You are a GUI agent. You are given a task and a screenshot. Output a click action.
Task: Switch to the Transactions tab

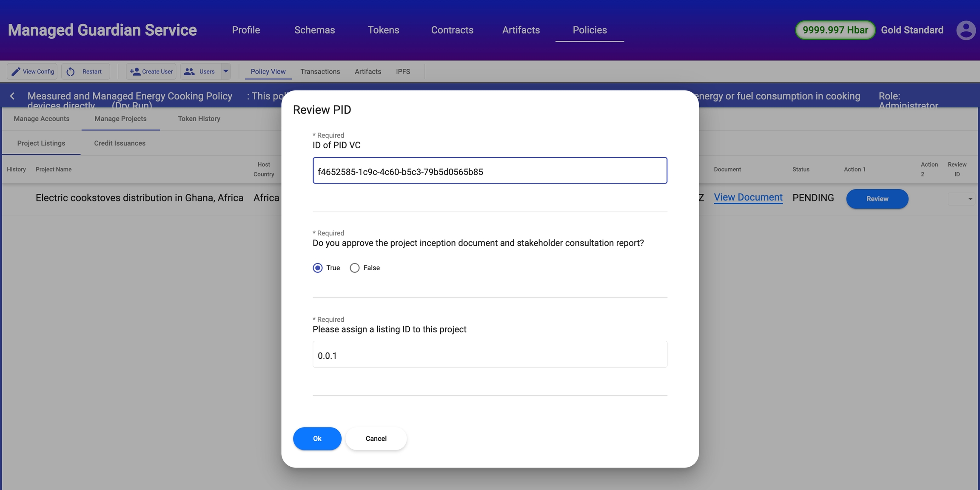[320, 71]
